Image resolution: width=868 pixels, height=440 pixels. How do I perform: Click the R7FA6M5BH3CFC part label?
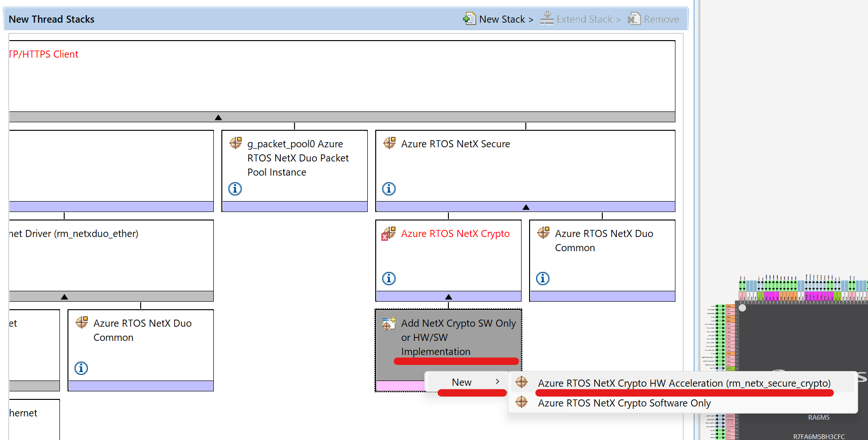[819, 437]
